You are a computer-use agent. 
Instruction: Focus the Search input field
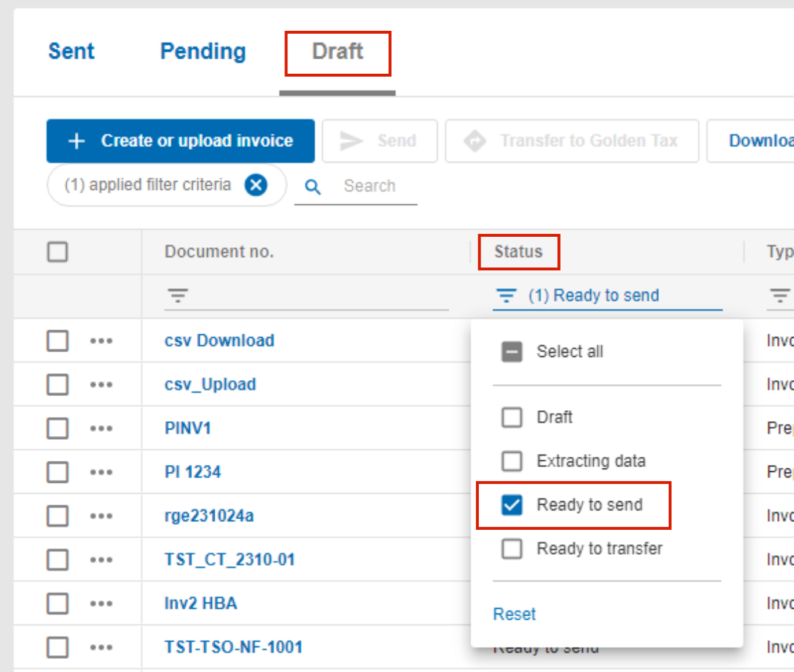pyautogui.click(x=370, y=186)
